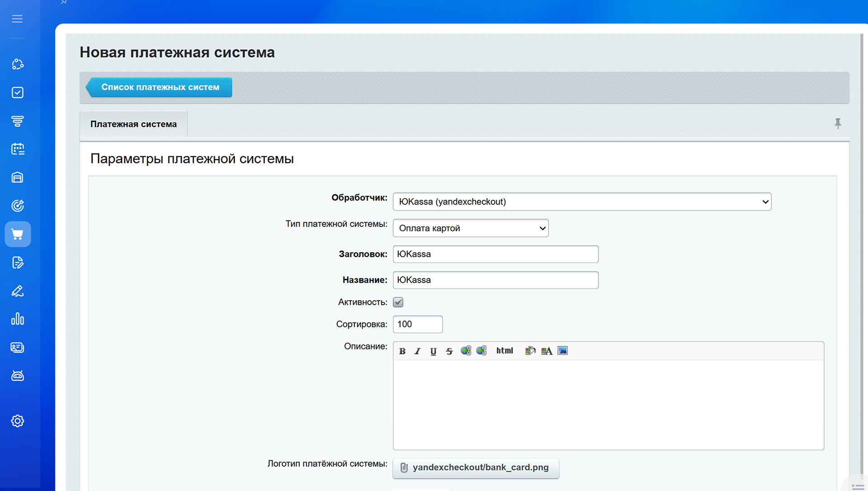This screenshot has width=868, height=491.
Task: Click the yandexcheckout/bank_card.png logo button
Action: 476,468
